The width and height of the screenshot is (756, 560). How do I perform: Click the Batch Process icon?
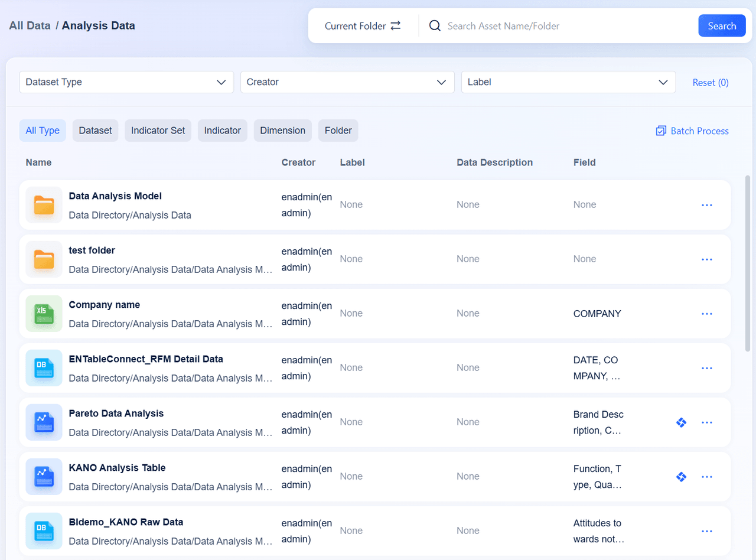pyautogui.click(x=661, y=131)
